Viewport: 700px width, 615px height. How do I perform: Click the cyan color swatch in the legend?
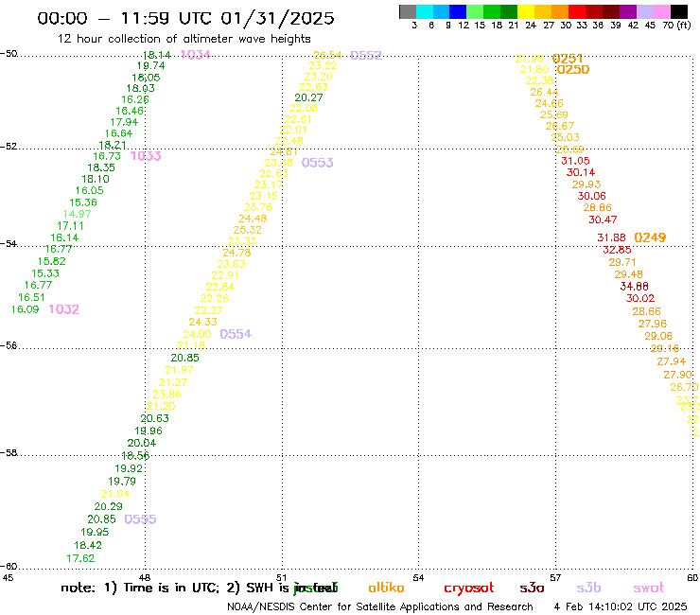coord(425,11)
